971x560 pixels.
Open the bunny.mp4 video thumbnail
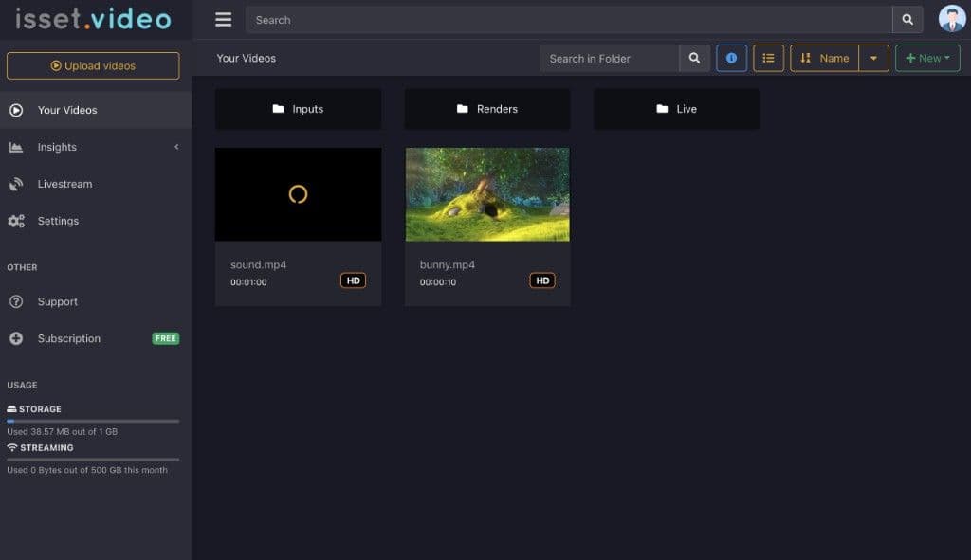487,194
